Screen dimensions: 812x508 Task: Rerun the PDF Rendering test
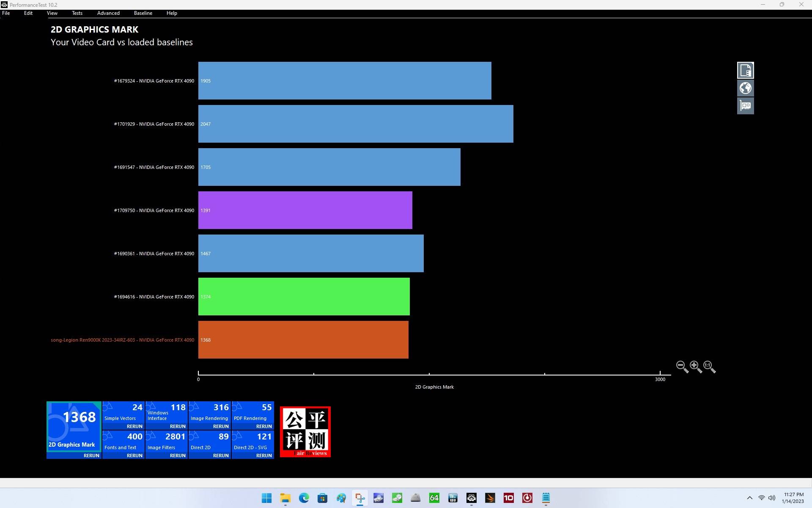point(264,426)
